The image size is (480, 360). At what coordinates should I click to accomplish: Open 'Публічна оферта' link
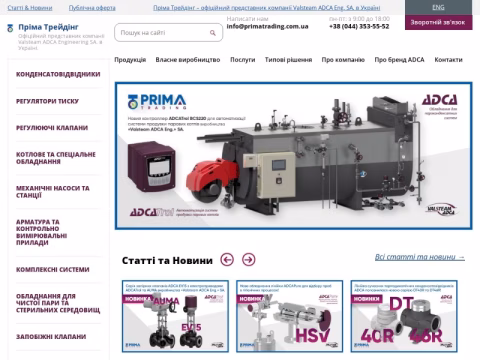click(x=92, y=8)
